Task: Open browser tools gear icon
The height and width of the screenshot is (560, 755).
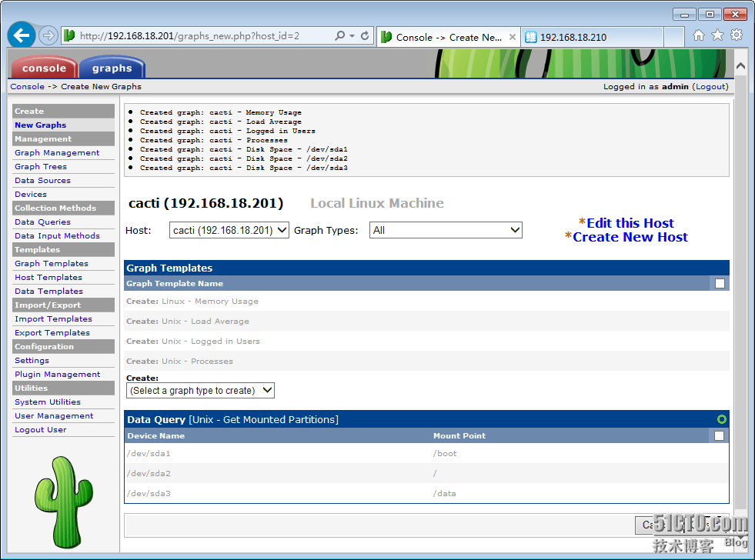Action: click(737, 35)
